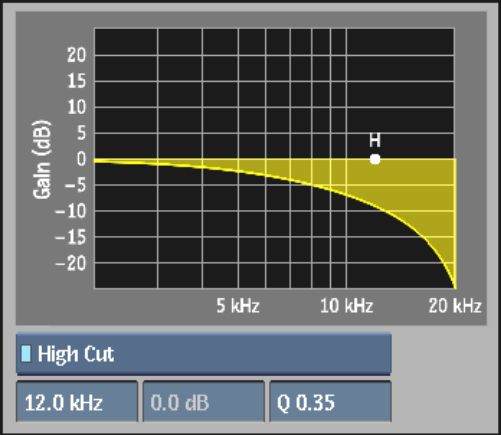This screenshot has height=435, width=501.
Task: Select the Q 0.35 field
Action: click(x=330, y=402)
